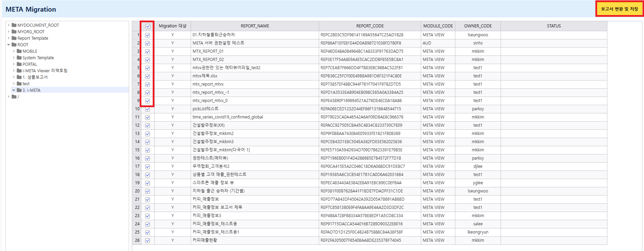Expand the MYDOCUMENT_ROOT tree node
The image size is (644, 251).
click(9, 25)
